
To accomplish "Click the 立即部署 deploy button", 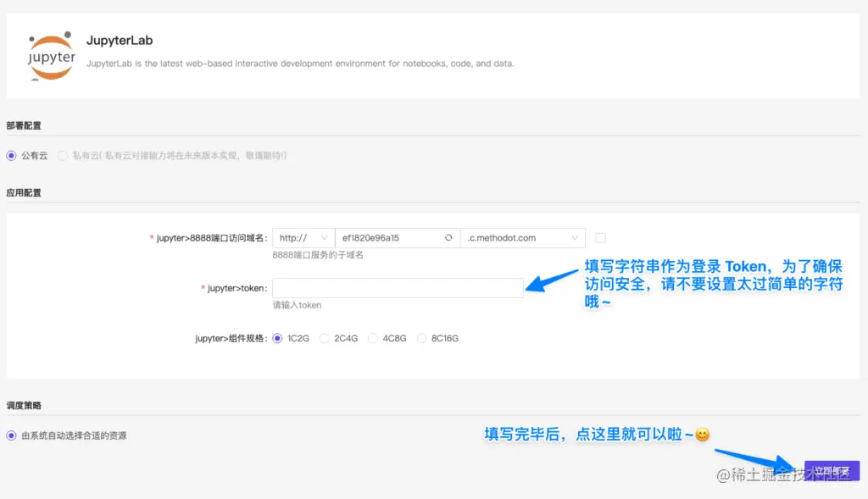I will coord(832,470).
